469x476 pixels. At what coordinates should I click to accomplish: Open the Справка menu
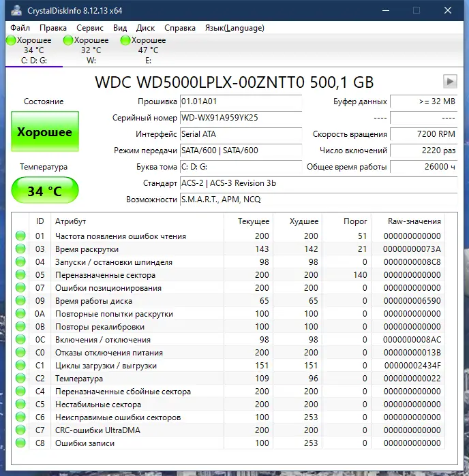[x=180, y=28]
